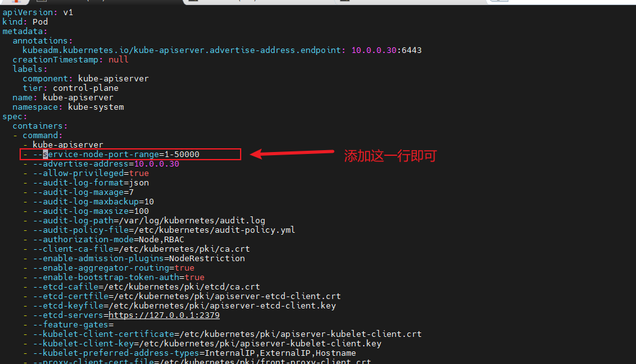Click the https://127.0.0.1:2379 etcd-servers link

[164, 315]
